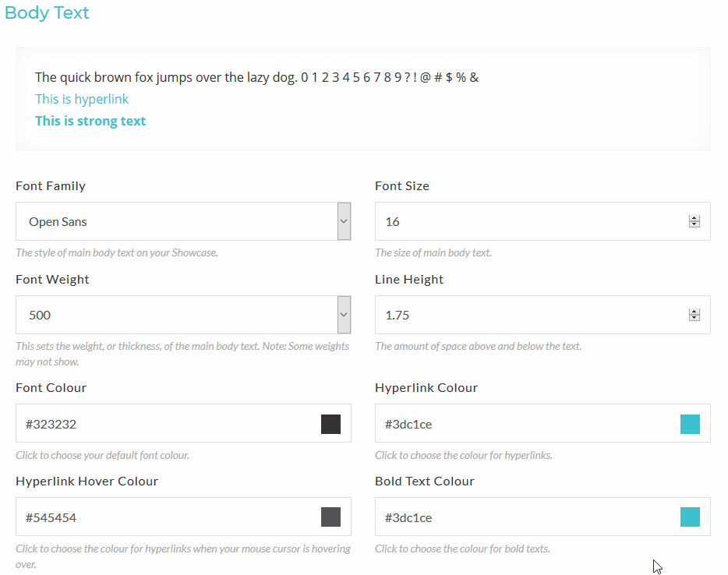
Task: Click the Bold Text Colour teal swatch
Action: 690,517
